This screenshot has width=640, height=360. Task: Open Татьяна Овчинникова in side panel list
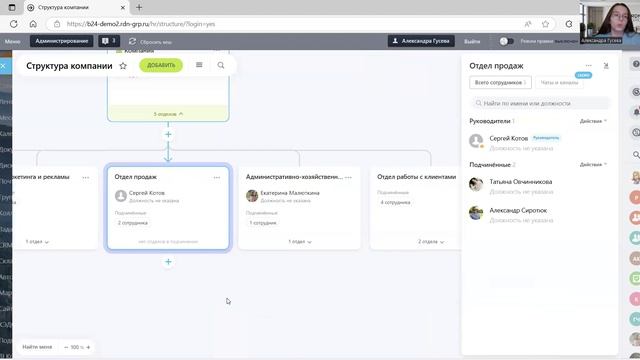[521, 182]
